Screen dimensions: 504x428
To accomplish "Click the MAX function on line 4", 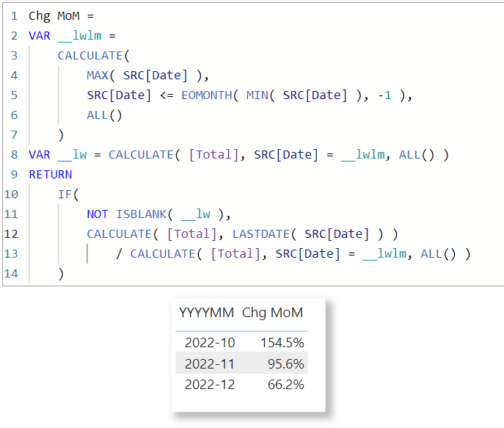I will (x=98, y=75).
